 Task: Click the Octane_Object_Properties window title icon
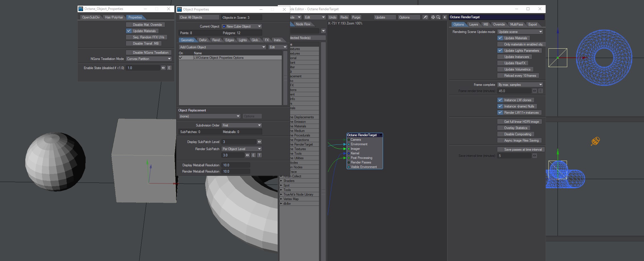tap(81, 9)
